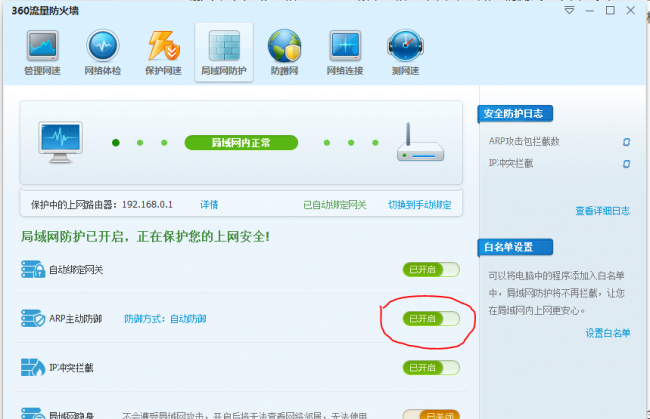This screenshot has width=650, height=419.
Task: Click the 已自动绑定网关 status text
Action: tap(335, 205)
